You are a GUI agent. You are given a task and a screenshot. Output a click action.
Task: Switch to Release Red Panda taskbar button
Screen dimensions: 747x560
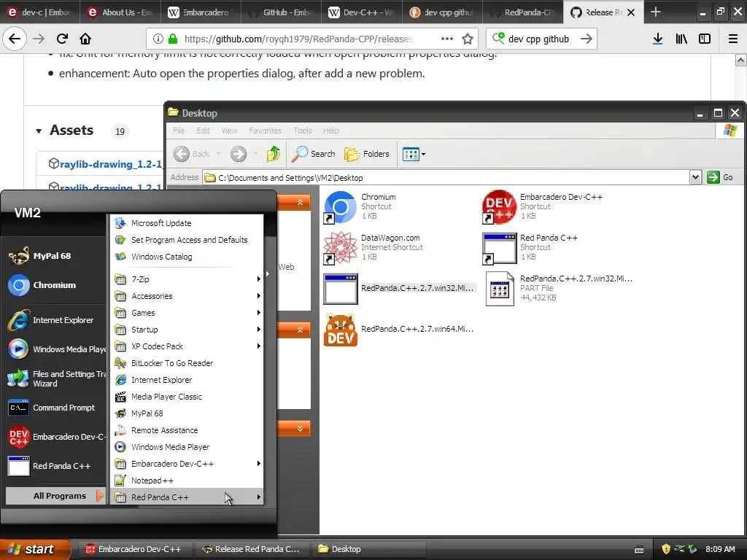coord(251,549)
